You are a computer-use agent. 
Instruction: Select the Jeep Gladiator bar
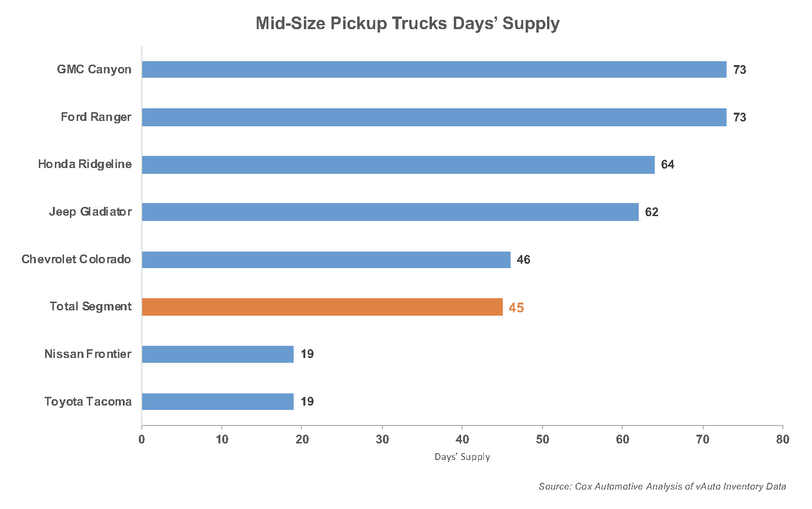(390, 212)
